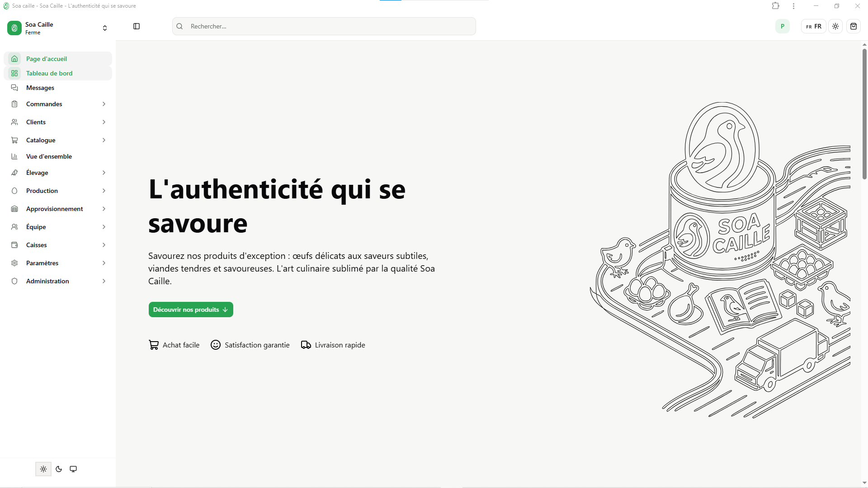This screenshot has height=488, width=868.
Task: Click the Livraison rapide truck icon
Action: 306,345
